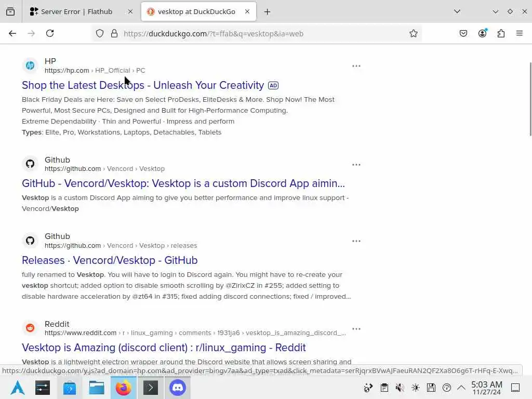Open system tray updates notifier icon

[368, 388]
